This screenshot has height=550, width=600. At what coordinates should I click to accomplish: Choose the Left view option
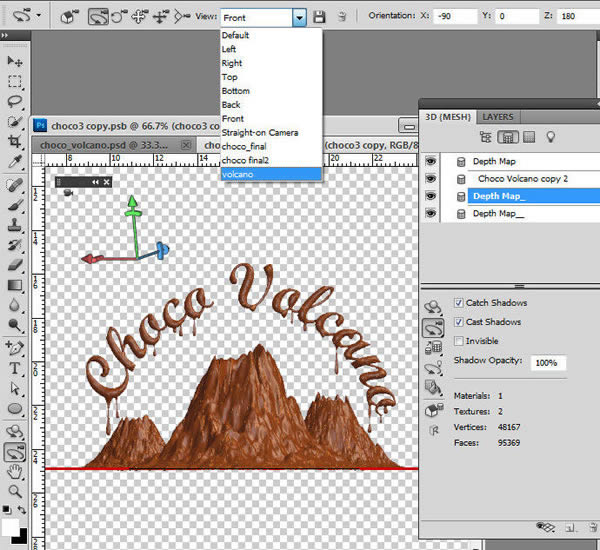pos(271,49)
